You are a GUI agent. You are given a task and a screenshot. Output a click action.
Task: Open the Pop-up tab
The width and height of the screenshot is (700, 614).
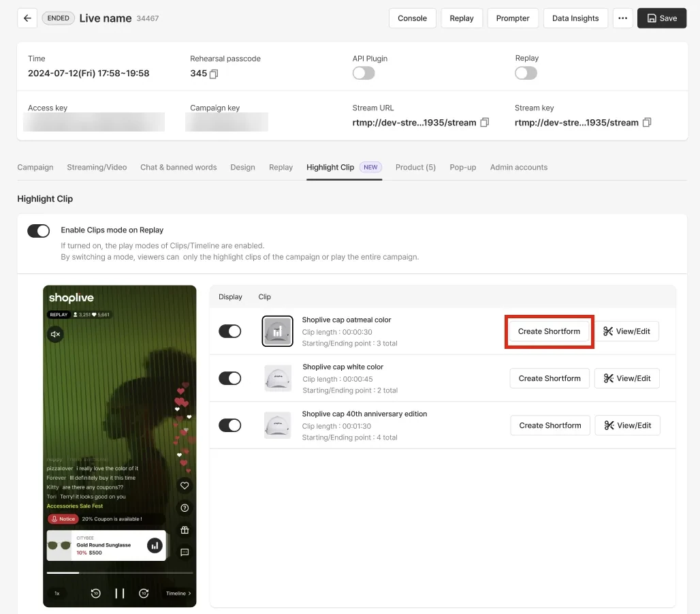463,167
